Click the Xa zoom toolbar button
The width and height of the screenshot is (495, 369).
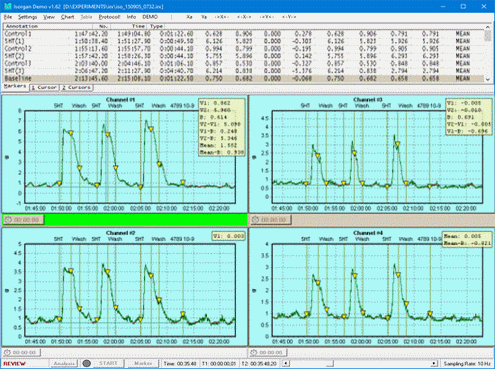pyautogui.click(x=189, y=17)
